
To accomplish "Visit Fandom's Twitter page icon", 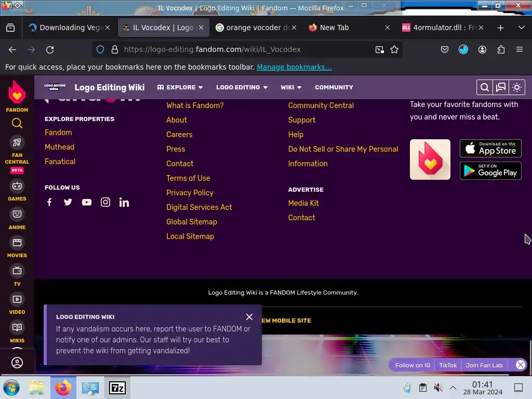I will (68, 202).
